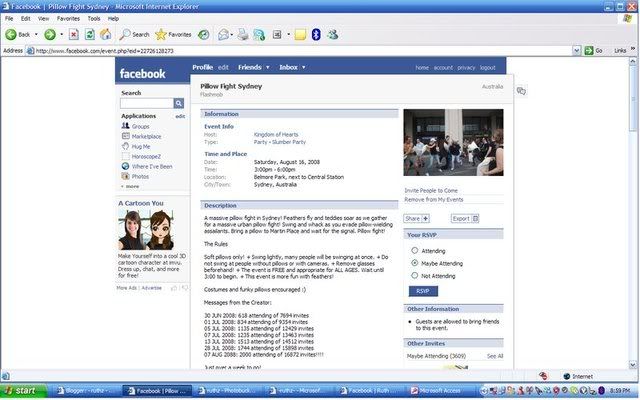Open the Favorites menu in menu bar
640x400 pixels.
(x=68, y=19)
